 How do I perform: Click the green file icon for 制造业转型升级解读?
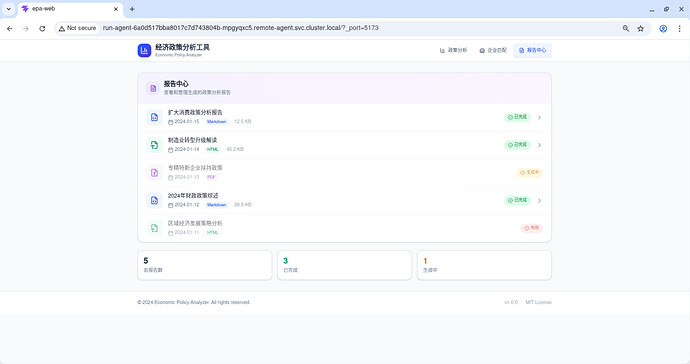(154, 145)
